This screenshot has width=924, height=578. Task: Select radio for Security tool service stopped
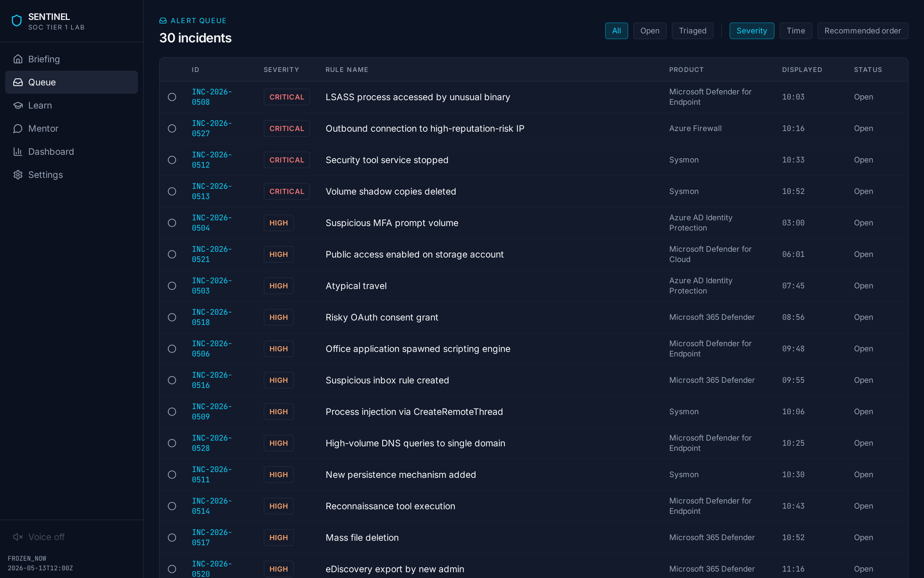tap(172, 160)
